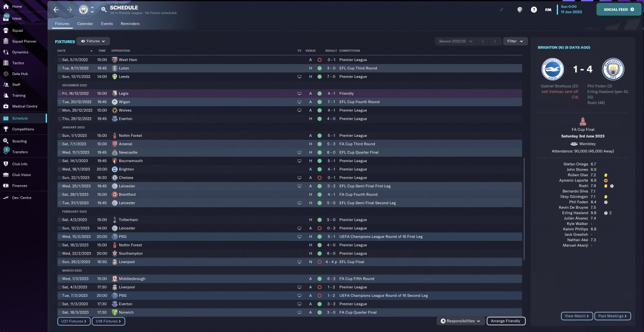Select the checkbox for Arsenal fixture
The image size is (644, 332).
click(x=59, y=144)
